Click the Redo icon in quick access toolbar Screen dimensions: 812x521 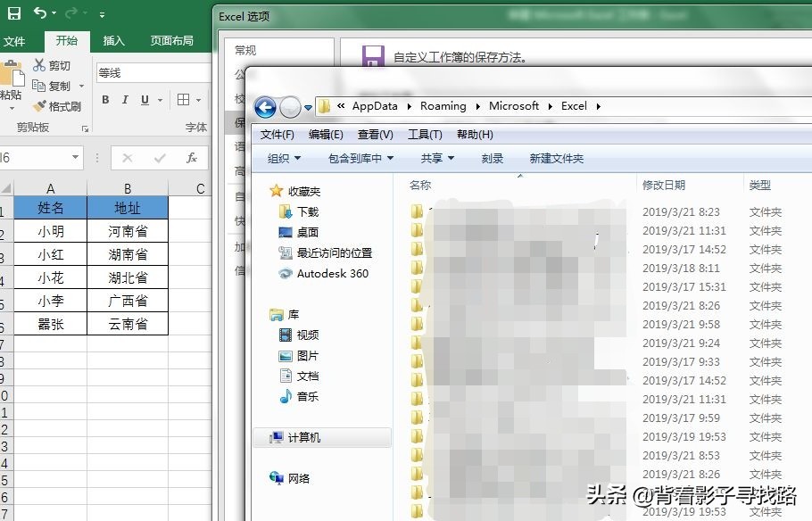(x=71, y=12)
